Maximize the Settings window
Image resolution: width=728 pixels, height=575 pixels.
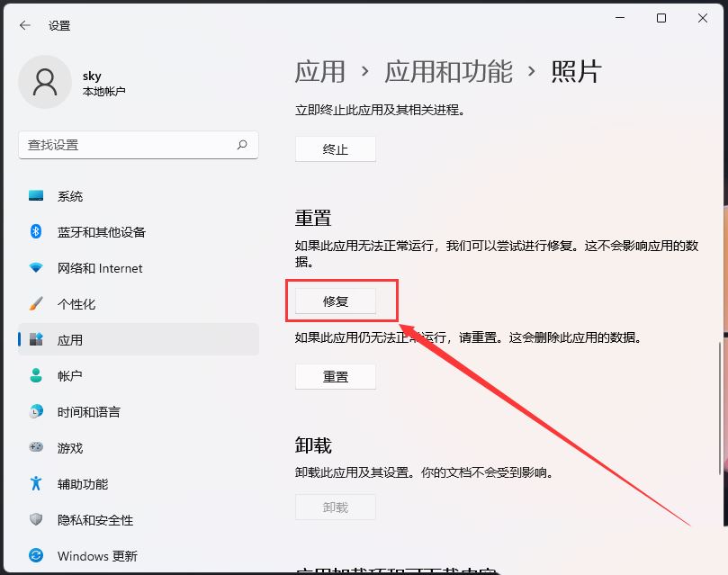[x=661, y=18]
